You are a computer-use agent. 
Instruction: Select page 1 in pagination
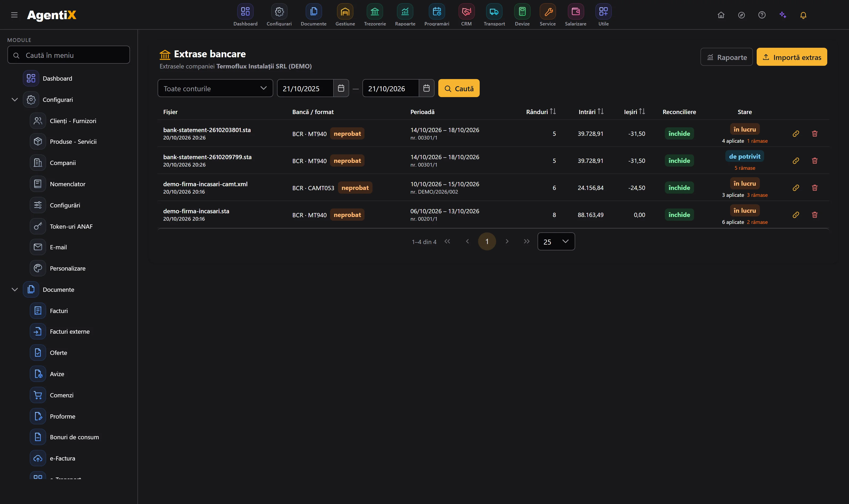point(487,241)
